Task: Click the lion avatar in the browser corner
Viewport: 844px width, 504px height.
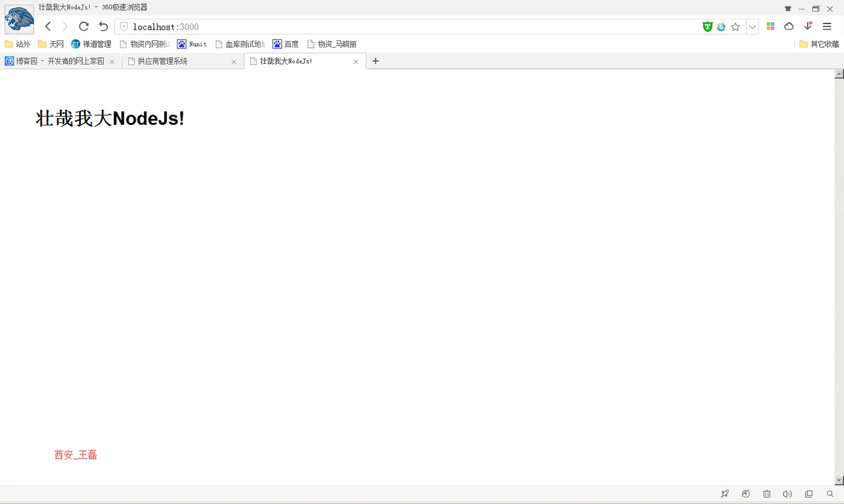Action: click(x=19, y=19)
